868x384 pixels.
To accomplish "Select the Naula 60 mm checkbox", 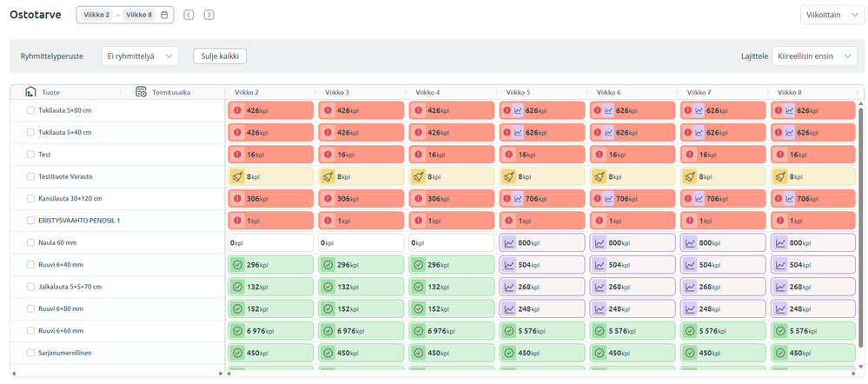I will click(x=30, y=242).
